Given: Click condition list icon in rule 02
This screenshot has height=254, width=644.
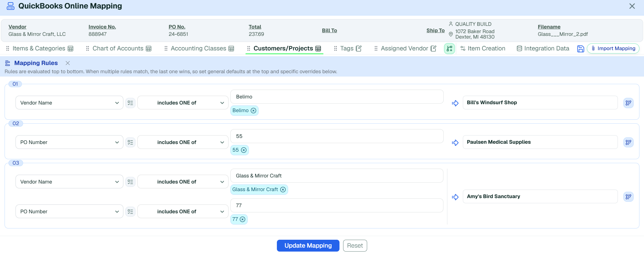Looking at the screenshot, I should pos(130,142).
